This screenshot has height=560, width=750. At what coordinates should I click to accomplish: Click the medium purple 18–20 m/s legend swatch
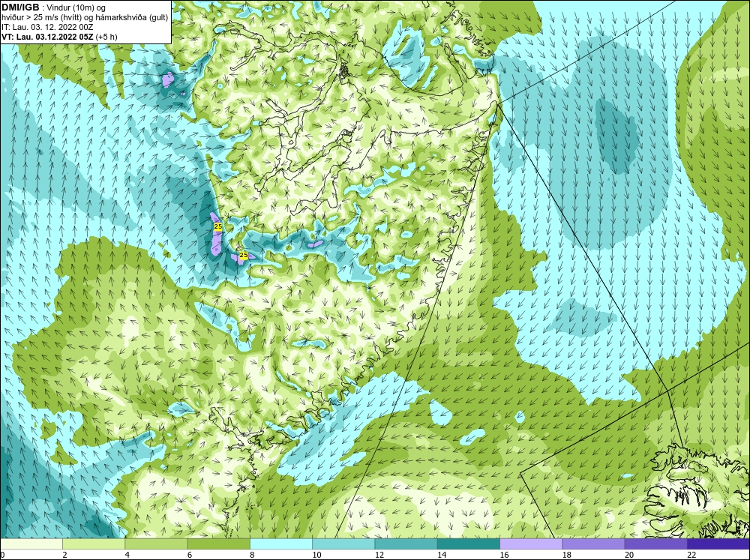pos(593,544)
